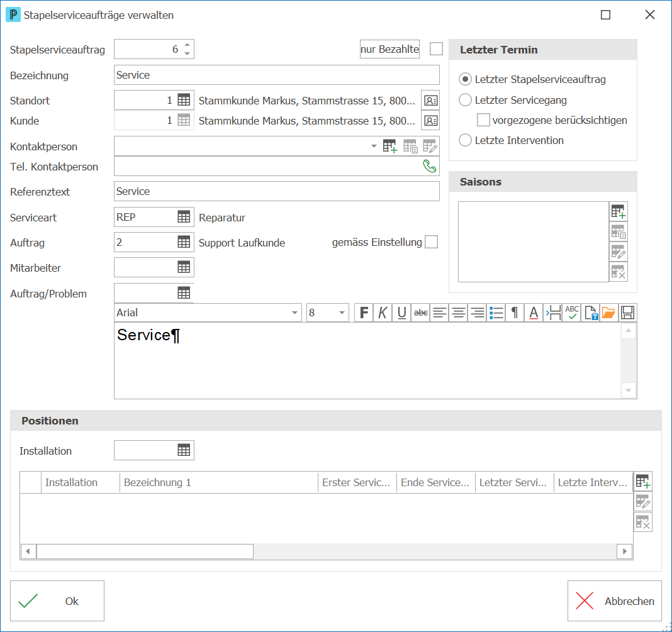This screenshot has height=632, width=672.
Task: Enable the nur Bezahlte checkbox
Action: [436, 49]
